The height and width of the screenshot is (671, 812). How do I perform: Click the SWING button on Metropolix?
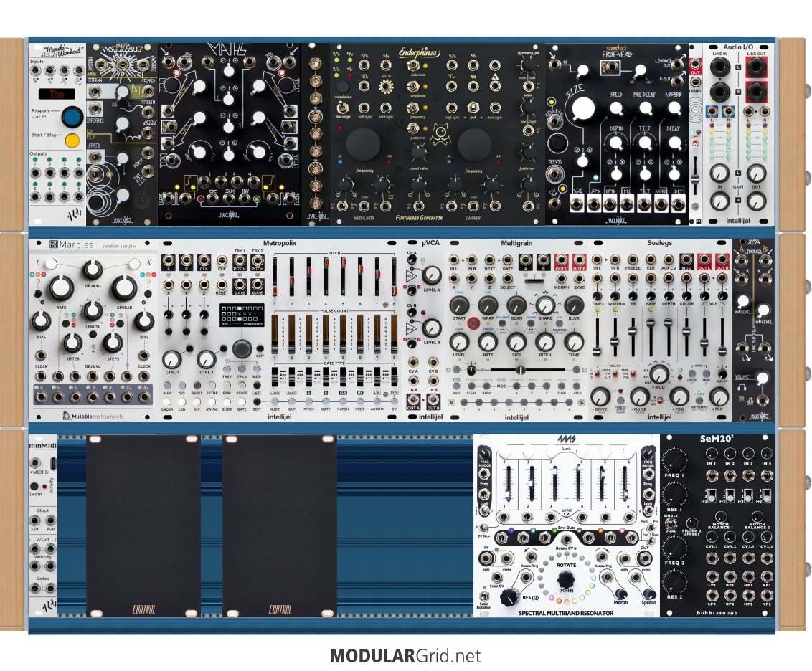point(212,402)
